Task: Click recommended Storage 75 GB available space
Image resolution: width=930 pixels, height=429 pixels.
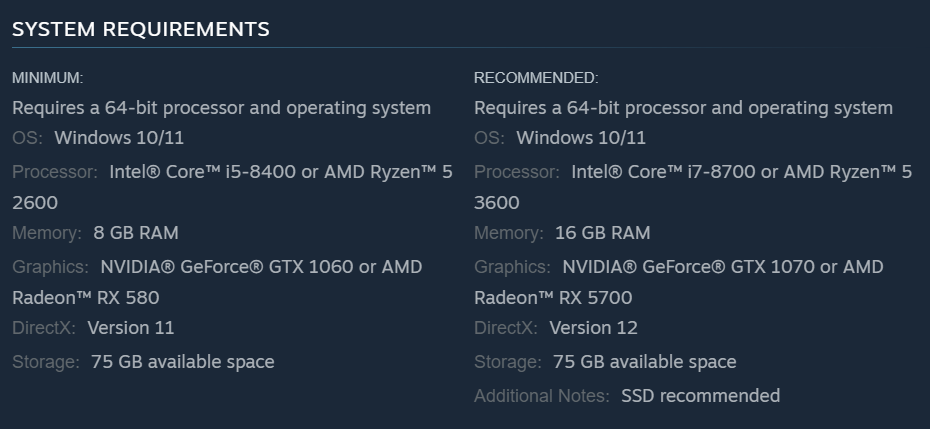Action: tap(645, 362)
